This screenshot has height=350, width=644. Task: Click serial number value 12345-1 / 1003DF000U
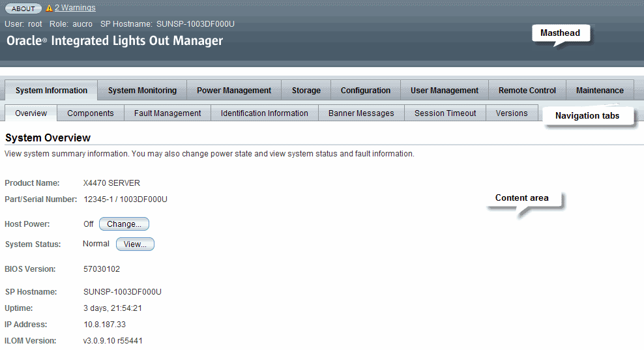click(125, 199)
